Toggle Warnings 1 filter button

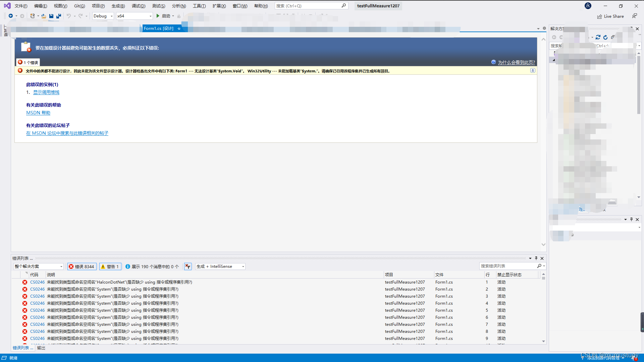[110, 266]
